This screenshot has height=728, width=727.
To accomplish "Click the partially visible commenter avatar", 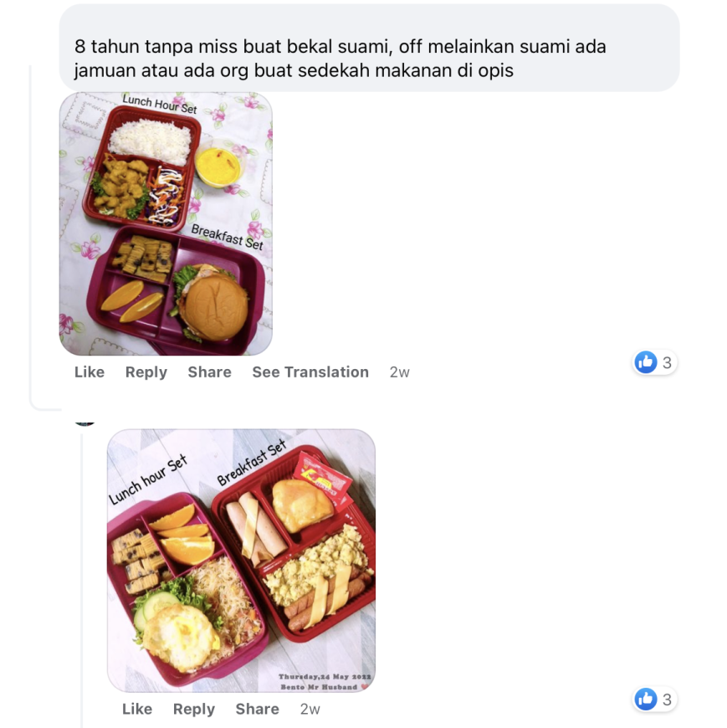I will [x=85, y=423].
